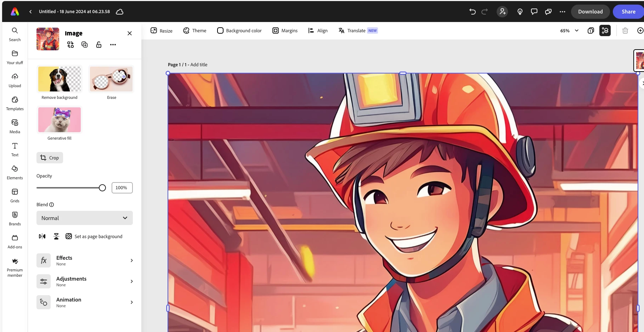This screenshot has height=332, width=644.
Task: Undo the last action
Action: pos(472,12)
